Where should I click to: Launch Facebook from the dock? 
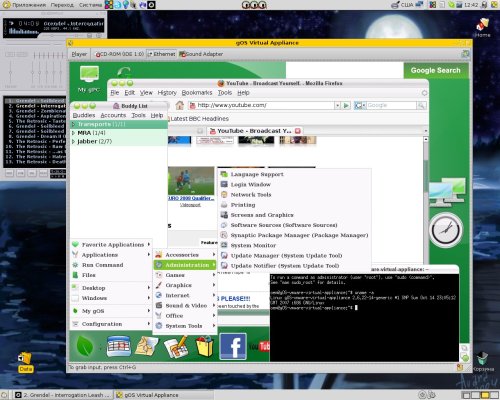coord(233,346)
